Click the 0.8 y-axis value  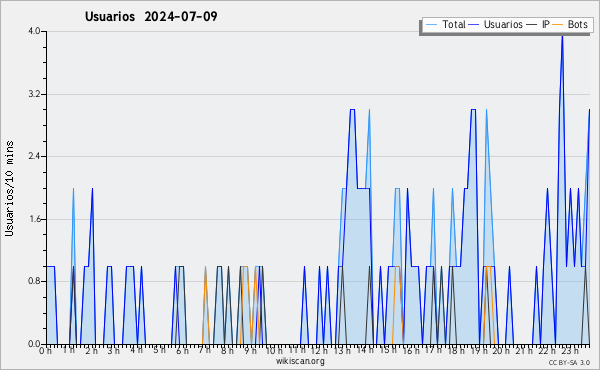point(34,282)
